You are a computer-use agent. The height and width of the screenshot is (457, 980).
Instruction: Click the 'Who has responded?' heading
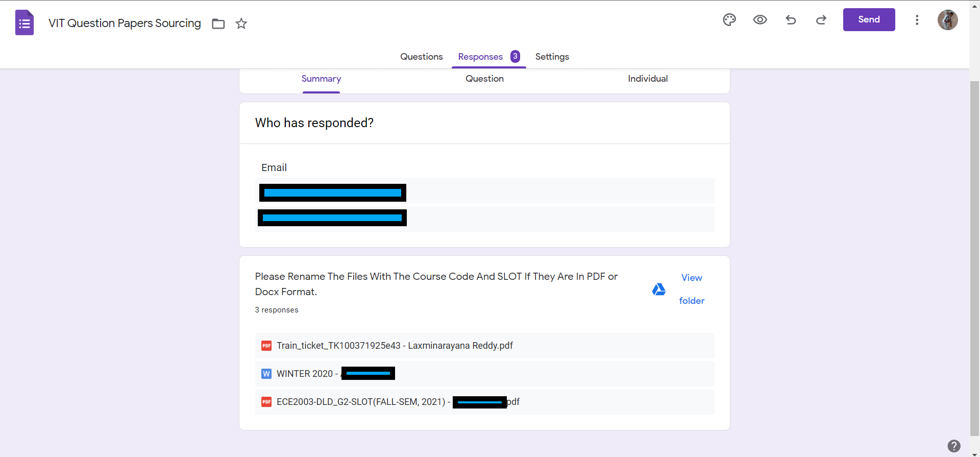314,123
